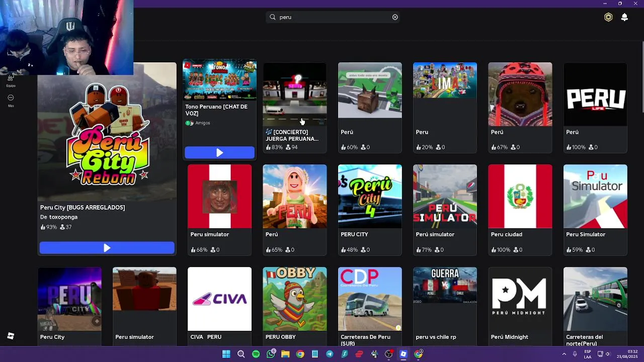644x362 pixels.
Task: Open Telegram from the taskbar
Action: (330, 354)
